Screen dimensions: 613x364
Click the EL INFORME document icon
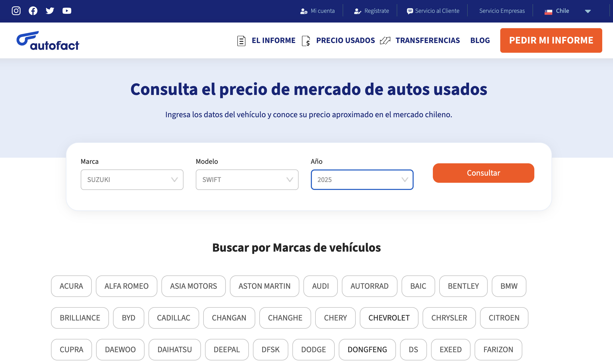241,40
